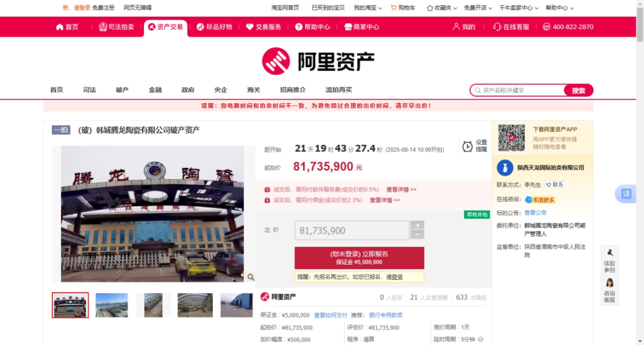This screenshot has width=644, height=345.
Task: Open 在线客服 headset link
Action: (511, 27)
